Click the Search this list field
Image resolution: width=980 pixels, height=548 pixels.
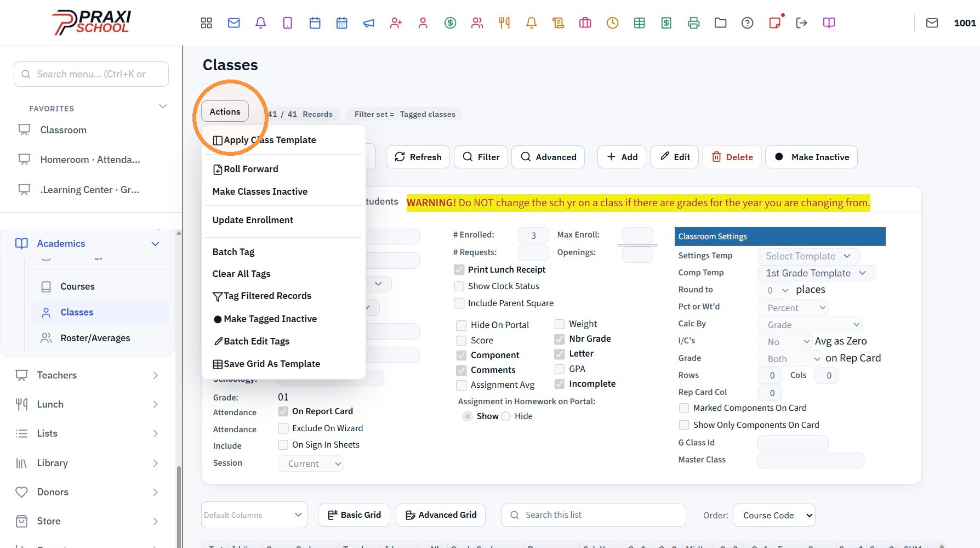[x=594, y=515]
